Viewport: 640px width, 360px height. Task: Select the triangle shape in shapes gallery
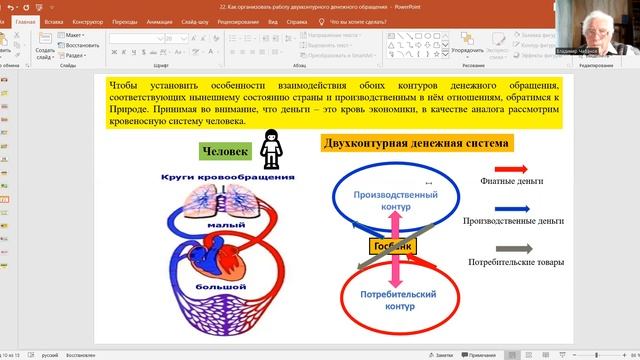391,45
